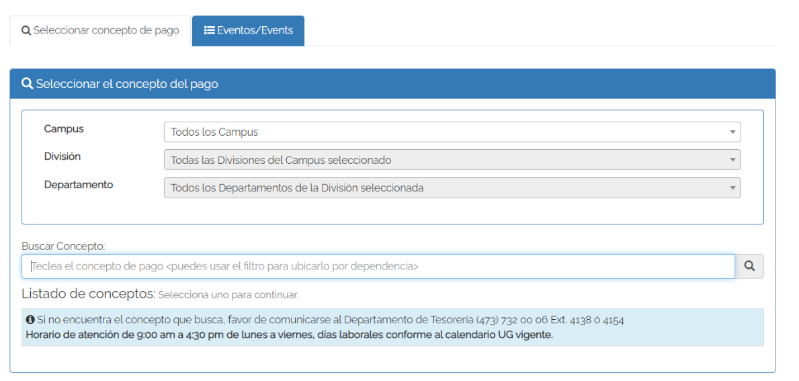
Task: Switch to the Eventos/Events tab
Action: point(248,31)
